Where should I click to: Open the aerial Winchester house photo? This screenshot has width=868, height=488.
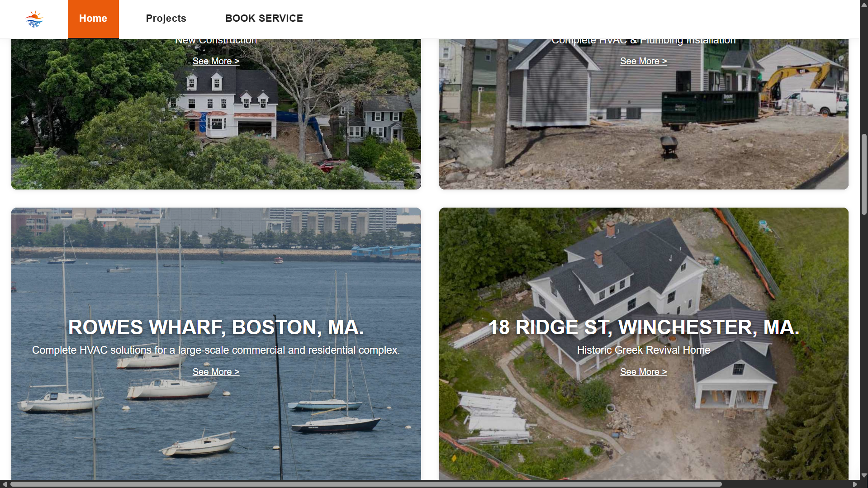tap(643, 271)
